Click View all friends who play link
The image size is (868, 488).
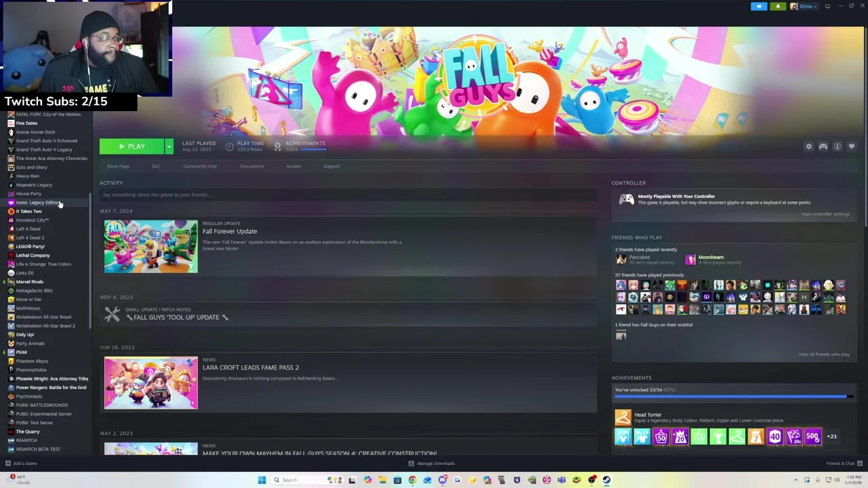823,354
